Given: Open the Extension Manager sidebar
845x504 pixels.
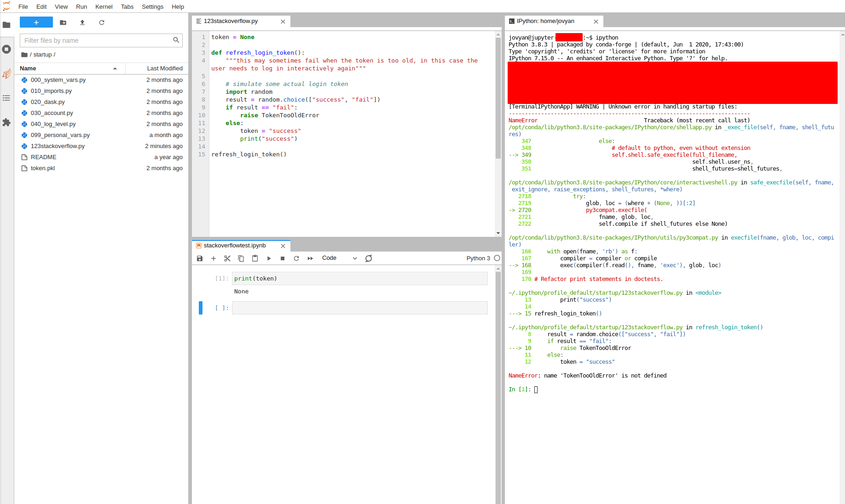Looking at the screenshot, I should click(6, 122).
